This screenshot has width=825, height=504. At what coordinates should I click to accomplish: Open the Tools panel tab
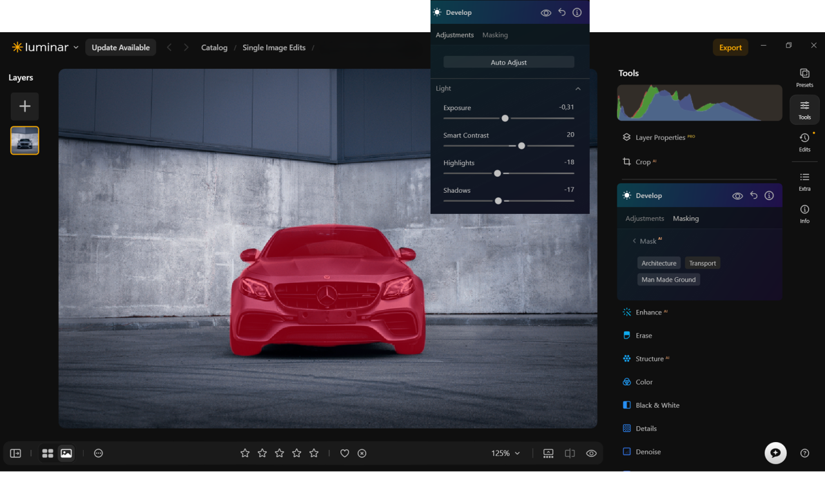pyautogui.click(x=804, y=110)
